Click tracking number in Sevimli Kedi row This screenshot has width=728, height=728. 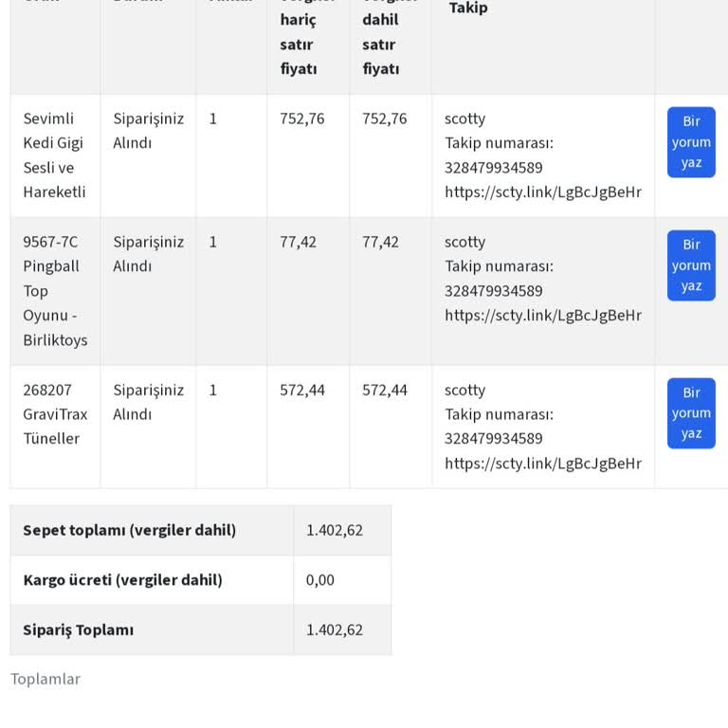(x=493, y=167)
